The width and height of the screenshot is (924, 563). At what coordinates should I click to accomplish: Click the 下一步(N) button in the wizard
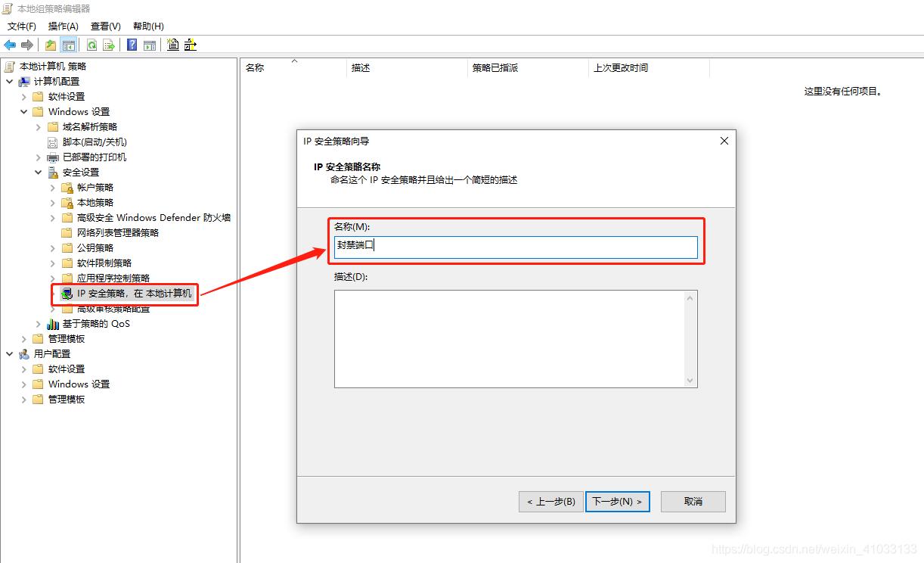pyautogui.click(x=617, y=501)
